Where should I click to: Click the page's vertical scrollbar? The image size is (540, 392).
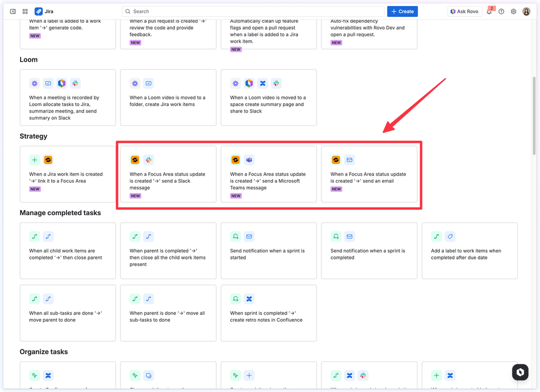point(534,116)
